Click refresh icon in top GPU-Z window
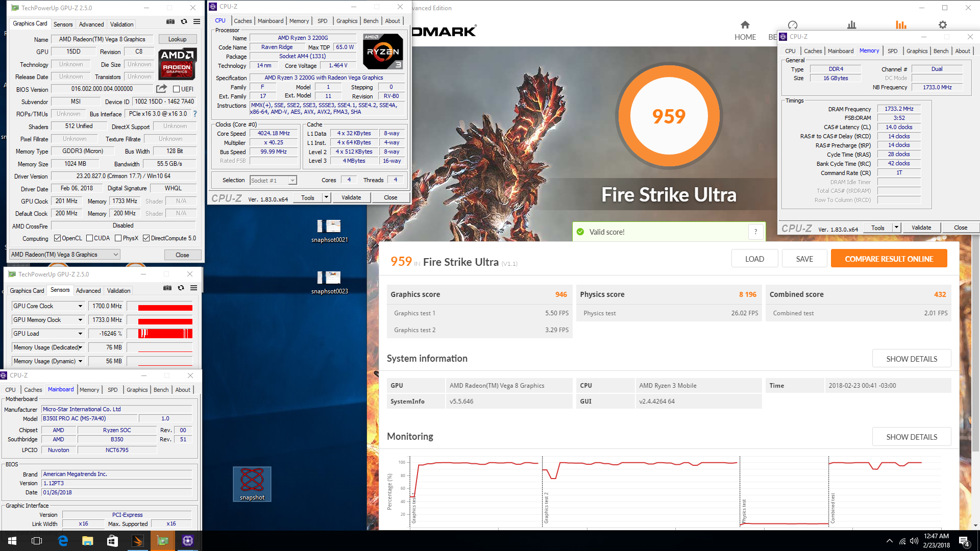Screen dimensions: 980x551 tap(184, 22)
